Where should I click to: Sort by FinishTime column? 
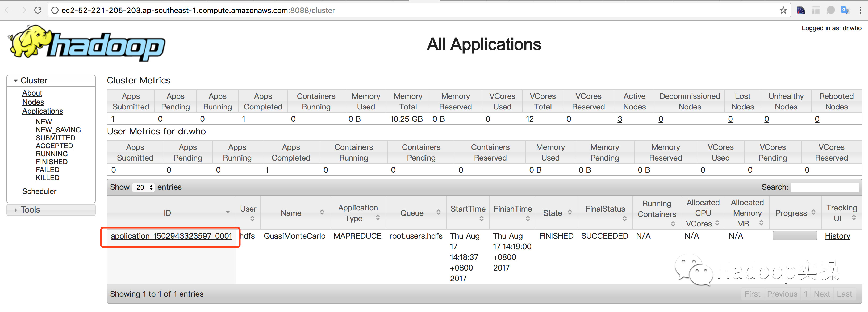(x=528, y=219)
